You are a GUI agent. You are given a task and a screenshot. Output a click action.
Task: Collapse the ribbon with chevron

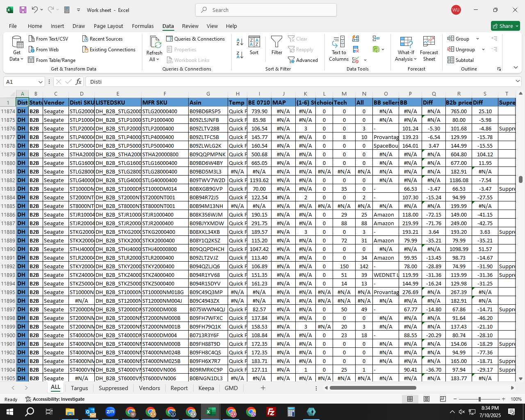516,68
